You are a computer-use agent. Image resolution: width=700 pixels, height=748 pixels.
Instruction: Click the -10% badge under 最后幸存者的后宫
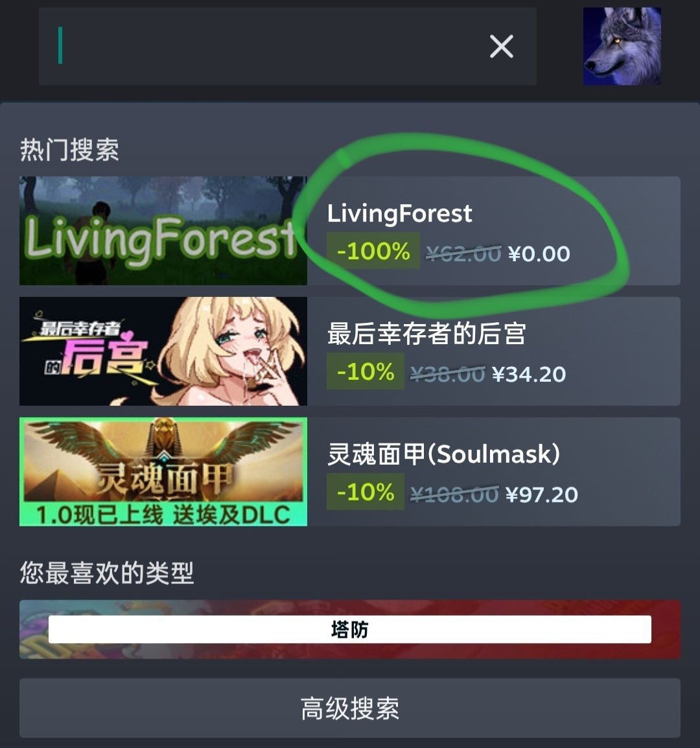tap(366, 371)
